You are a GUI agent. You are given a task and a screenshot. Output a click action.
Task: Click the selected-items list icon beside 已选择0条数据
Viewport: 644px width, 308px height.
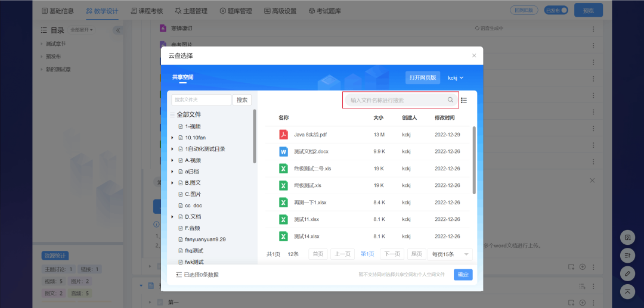point(179,275)
